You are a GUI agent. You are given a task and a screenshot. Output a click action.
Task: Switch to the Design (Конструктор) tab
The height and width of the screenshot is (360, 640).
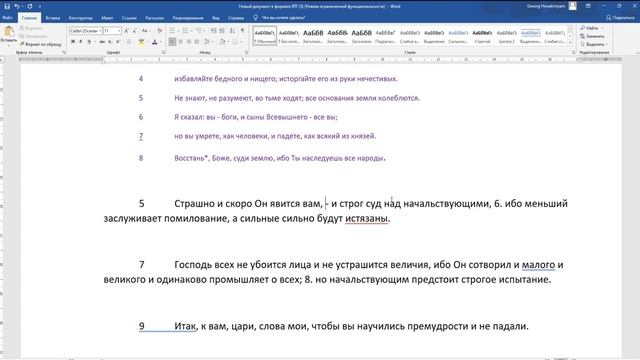[80, 18]
